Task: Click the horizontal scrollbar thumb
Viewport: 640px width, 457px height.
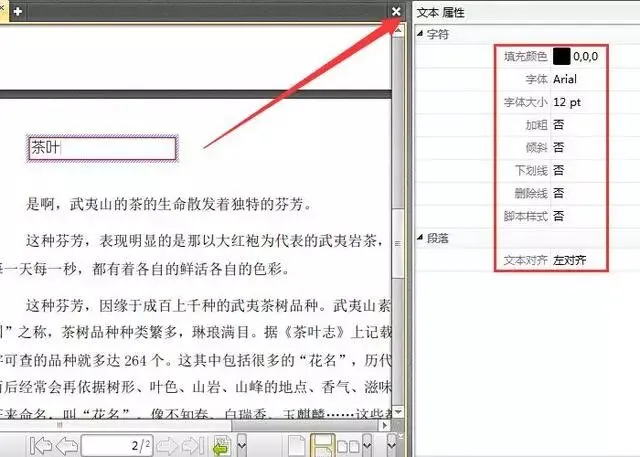Action: (x=116, y=425)
